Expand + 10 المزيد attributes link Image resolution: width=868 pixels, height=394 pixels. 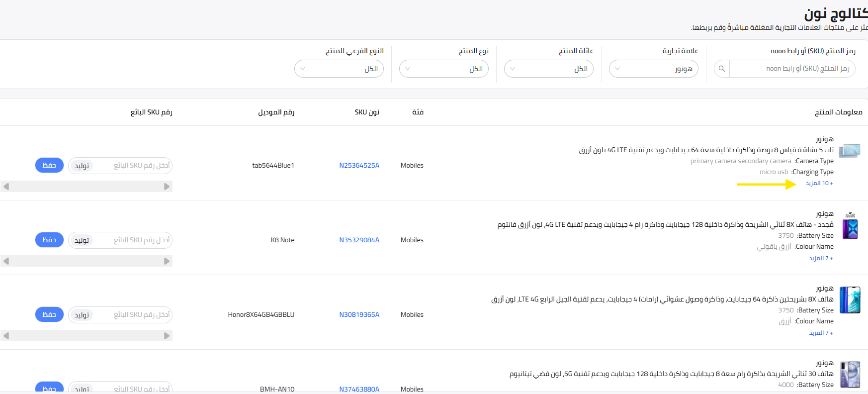[x=819, y=184]
